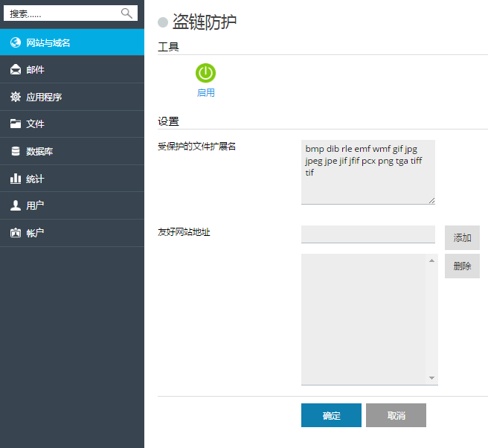Click the gray status dot beside 盗链防护

pos(163,22)
